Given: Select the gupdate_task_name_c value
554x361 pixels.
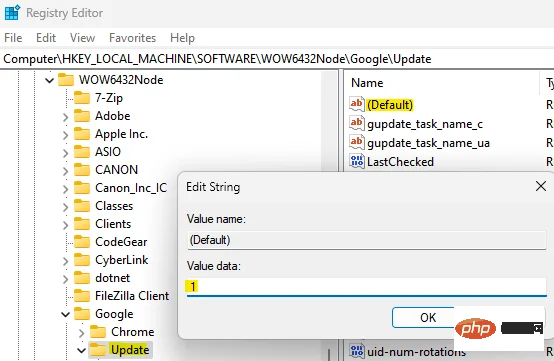Looking at the screenshot, I should (x=425, y=124).
